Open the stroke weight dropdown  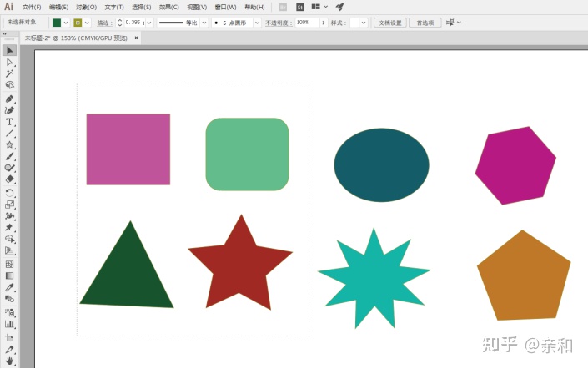tap(149, 23)
